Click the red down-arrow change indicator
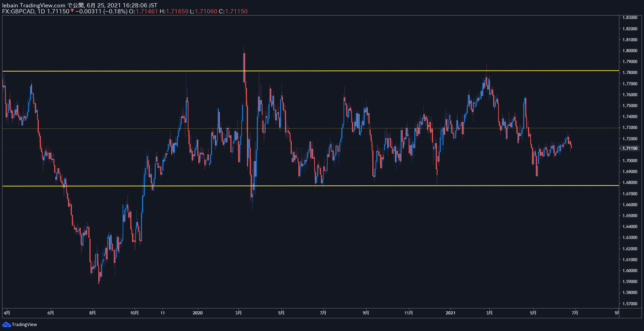Viewport: 644px width, 331px height. click(x=72, y=11)
